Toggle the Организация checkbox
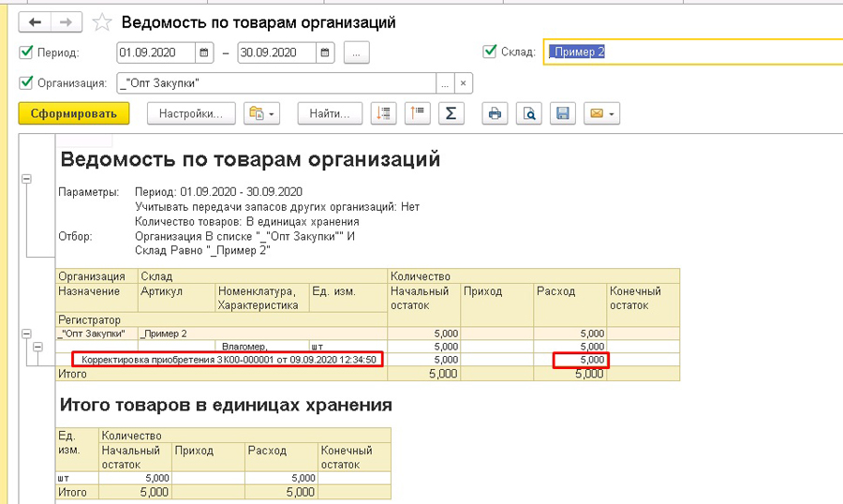Screen dimensions: 843x504 pyautogui.click(x=26, y=83)
